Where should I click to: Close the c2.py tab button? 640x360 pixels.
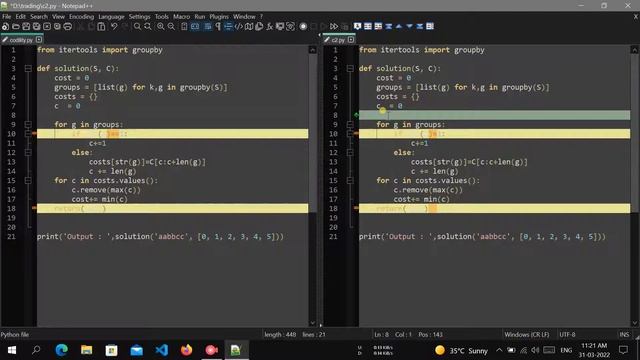point(351,40)
